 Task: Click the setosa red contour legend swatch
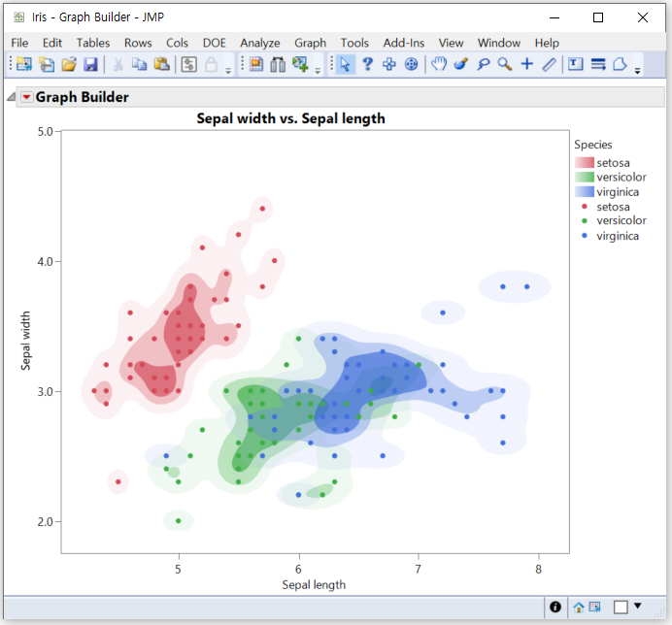(585, 163)
